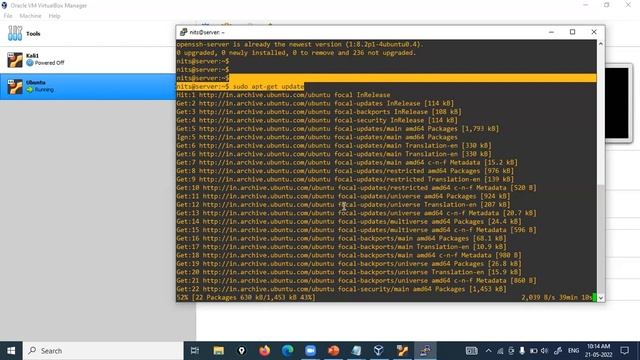640x360 pixels.
Task: Select the Kali1 virtual machine
Action: coord(88,60)
